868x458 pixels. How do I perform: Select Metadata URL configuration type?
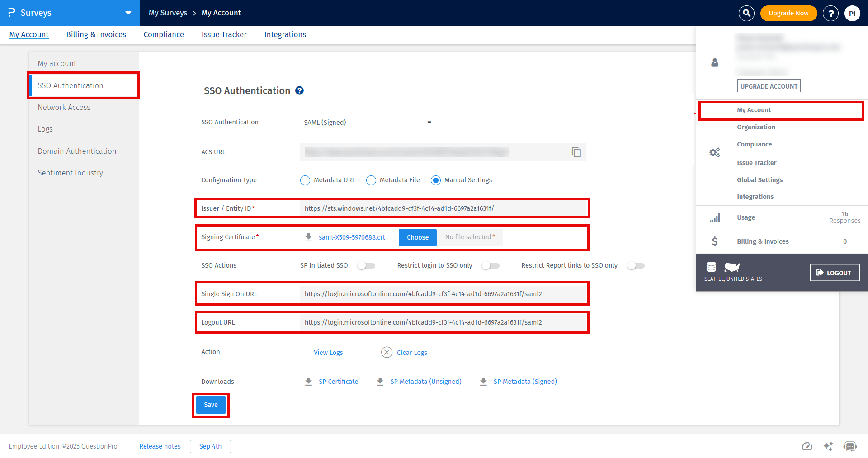coord(305,180)
